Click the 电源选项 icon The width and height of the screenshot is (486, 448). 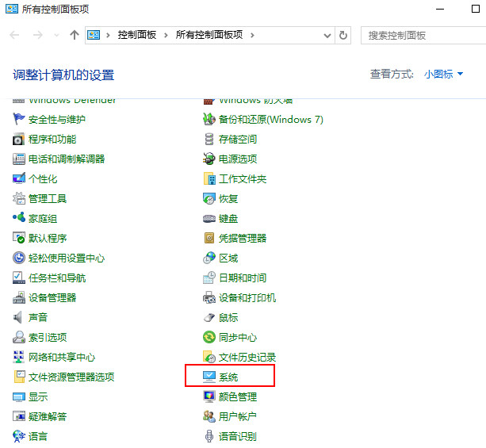(x=209, y=159)
